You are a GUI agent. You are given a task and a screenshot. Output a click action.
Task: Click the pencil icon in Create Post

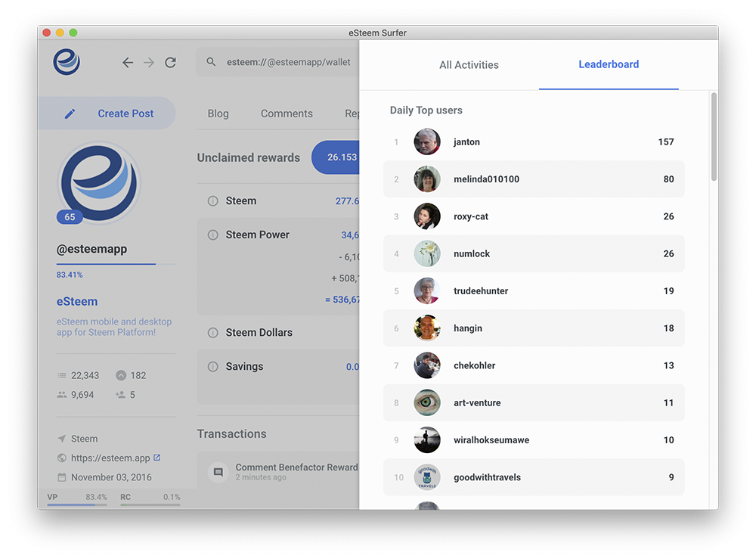click(x=70, y=113)
